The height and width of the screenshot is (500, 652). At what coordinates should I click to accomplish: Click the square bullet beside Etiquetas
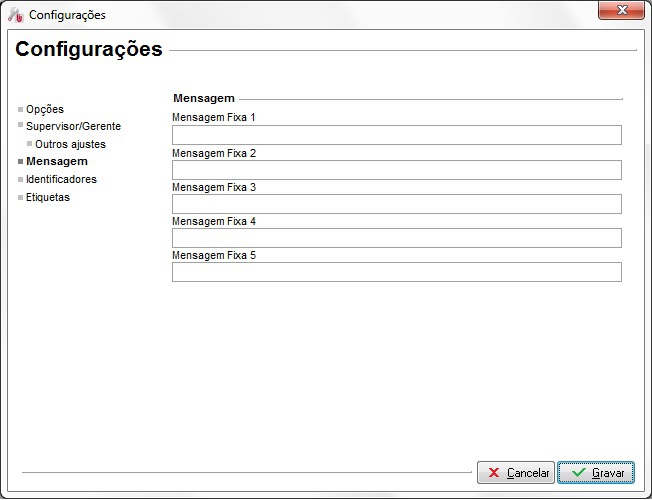20,197
